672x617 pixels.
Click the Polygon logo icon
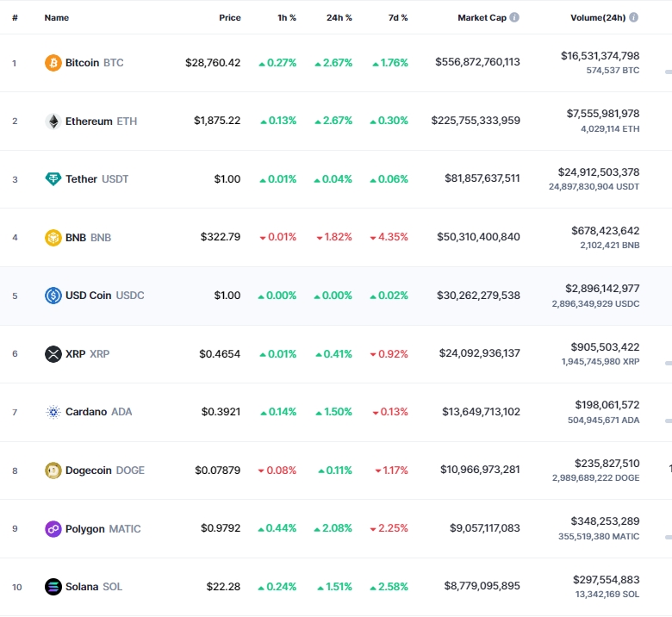coord(53,528)
